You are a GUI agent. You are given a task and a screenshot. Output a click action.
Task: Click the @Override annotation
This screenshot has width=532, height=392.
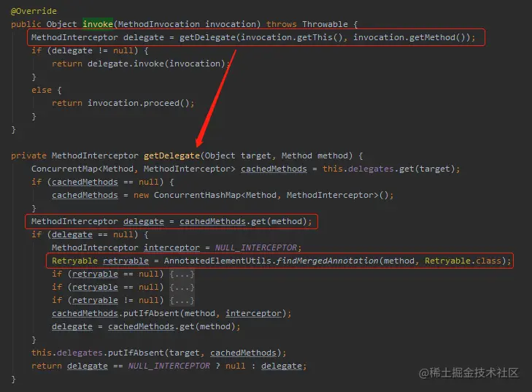tap(34, 11)
